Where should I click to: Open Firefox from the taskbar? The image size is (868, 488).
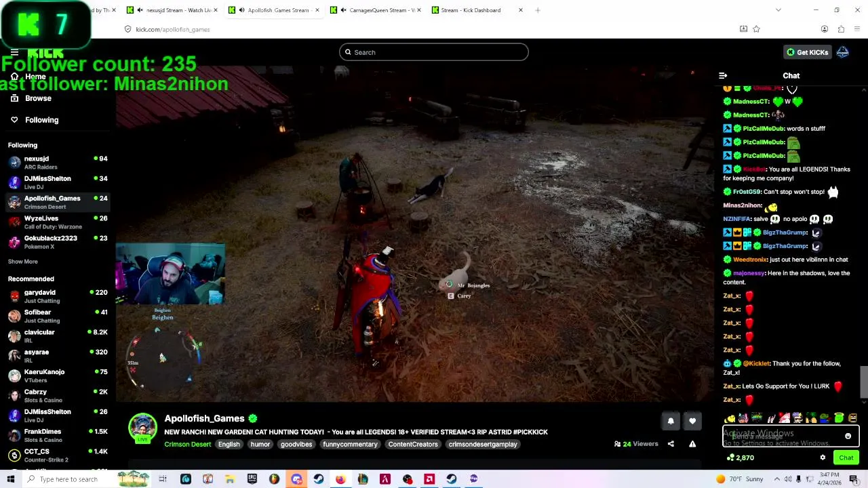click(340, 479)
